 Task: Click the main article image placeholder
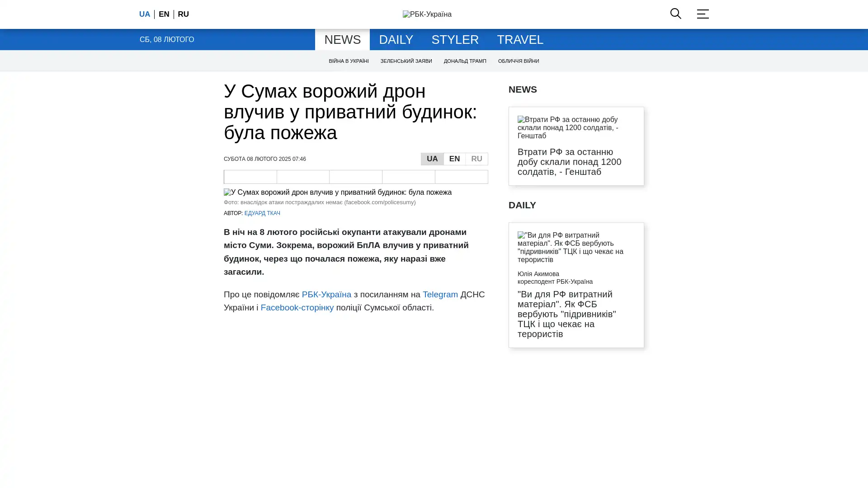pos(338,192)
